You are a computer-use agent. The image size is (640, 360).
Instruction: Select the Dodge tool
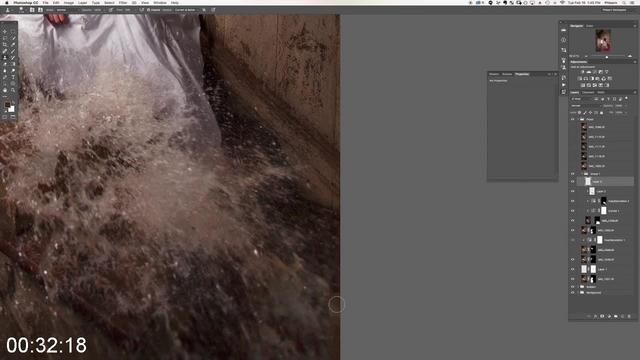pyautogui.click(x=13, y=71)
